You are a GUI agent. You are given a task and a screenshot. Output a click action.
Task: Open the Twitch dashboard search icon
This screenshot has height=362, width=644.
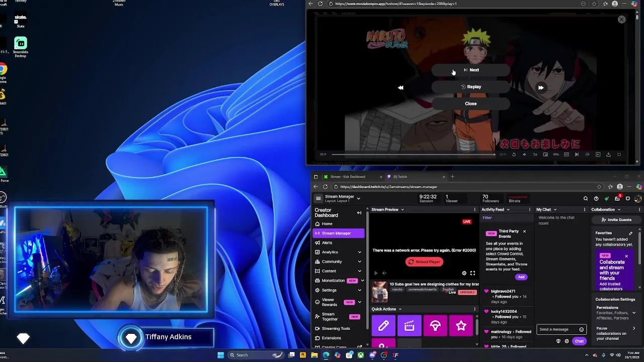click(x=586, y=199)
